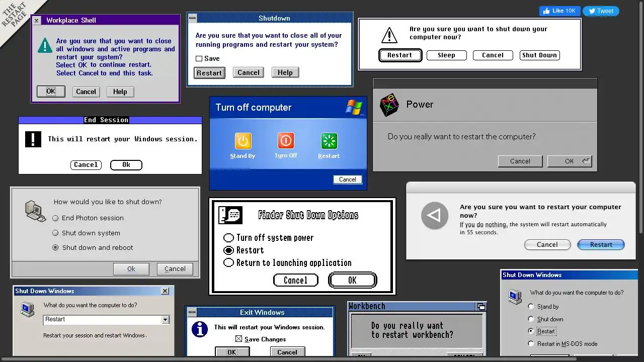Open the Exit Windows control menu box
The width and height of the screenshot is (644, 362).
192,312
